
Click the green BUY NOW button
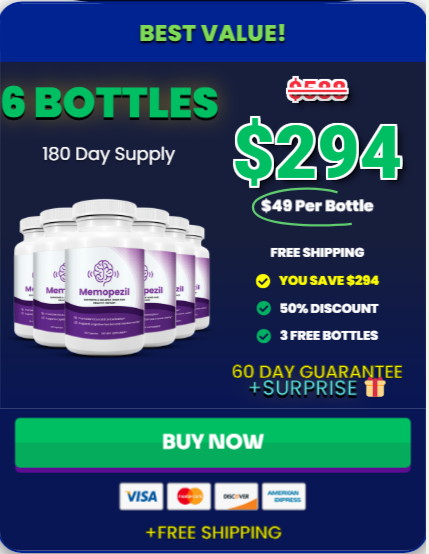pos(213,443)
